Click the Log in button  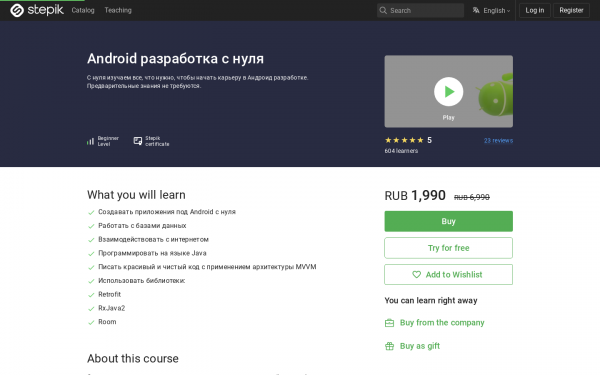point(535,10)
